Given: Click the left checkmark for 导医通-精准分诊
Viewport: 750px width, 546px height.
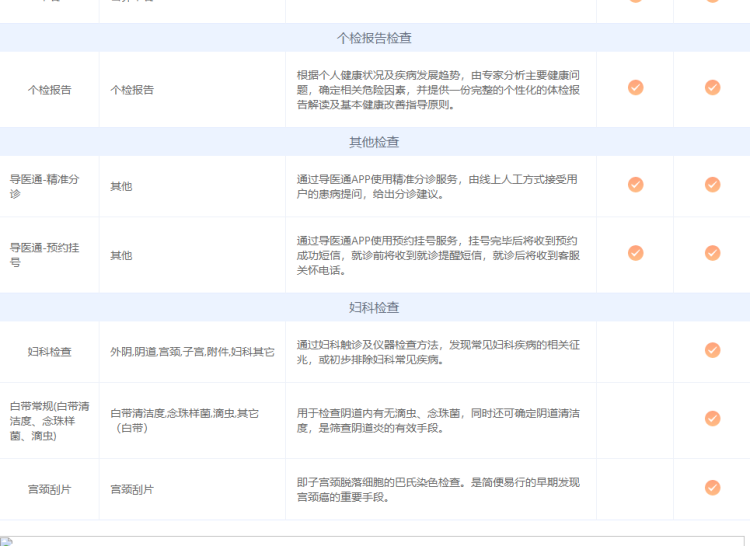Looking at the screenshot, I should [x=635, y=185].
